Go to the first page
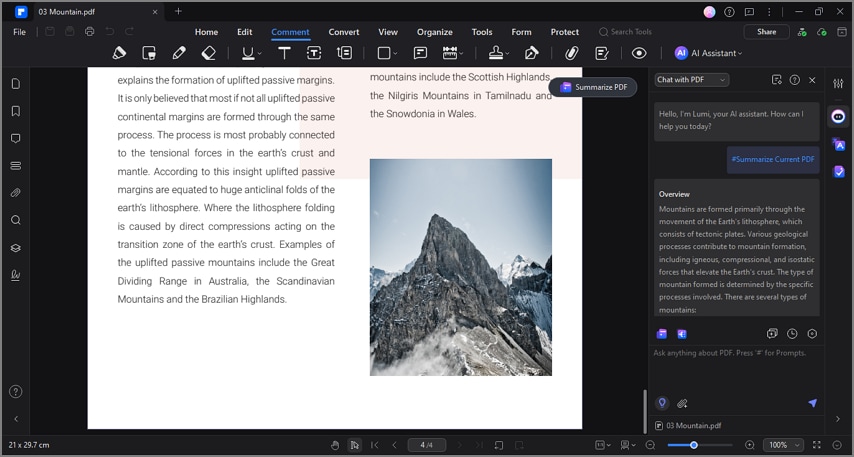Screen dimensions: 854x457 coord(374,445)
